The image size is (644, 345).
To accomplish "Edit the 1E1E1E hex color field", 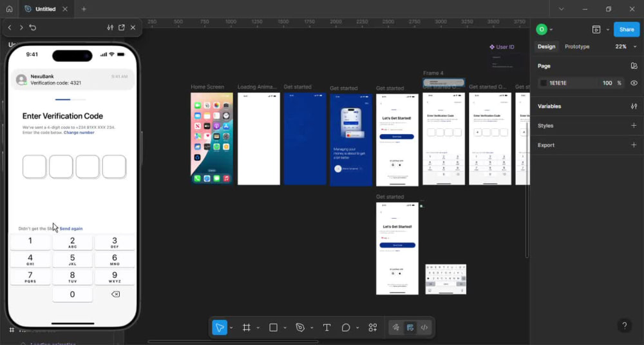I will pyautogui.click(x=567, y=83).
